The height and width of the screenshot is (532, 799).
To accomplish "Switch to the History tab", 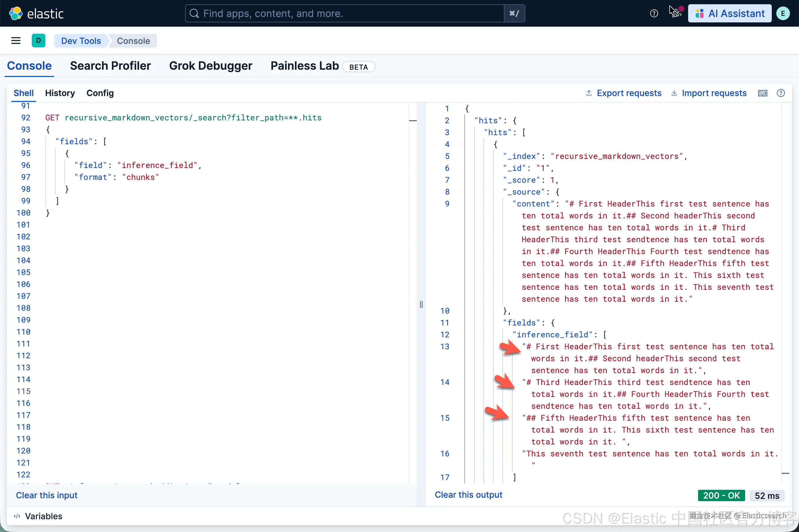I will click(60, 93).
